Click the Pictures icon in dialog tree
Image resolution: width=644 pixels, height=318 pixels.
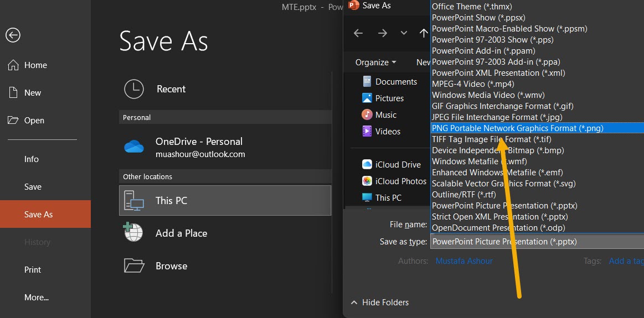pyautogui.click(x=367, y=98)
